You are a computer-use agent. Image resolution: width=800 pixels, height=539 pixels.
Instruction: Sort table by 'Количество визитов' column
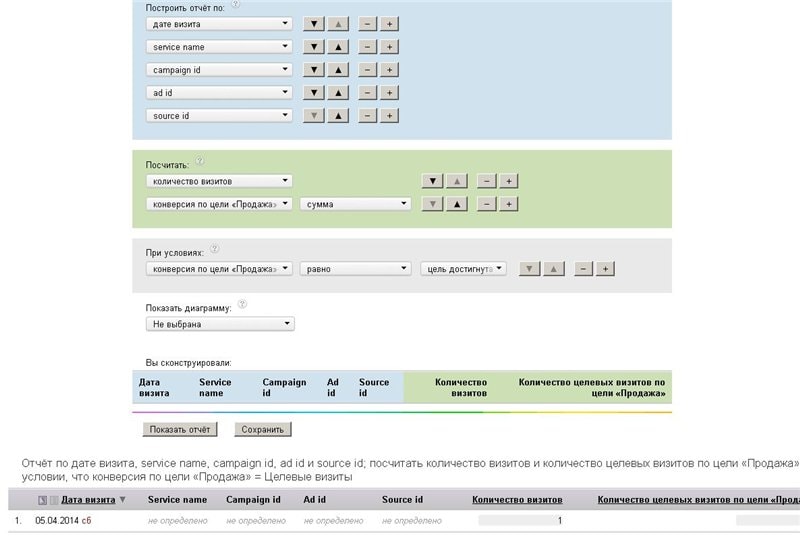pos(517,500)
